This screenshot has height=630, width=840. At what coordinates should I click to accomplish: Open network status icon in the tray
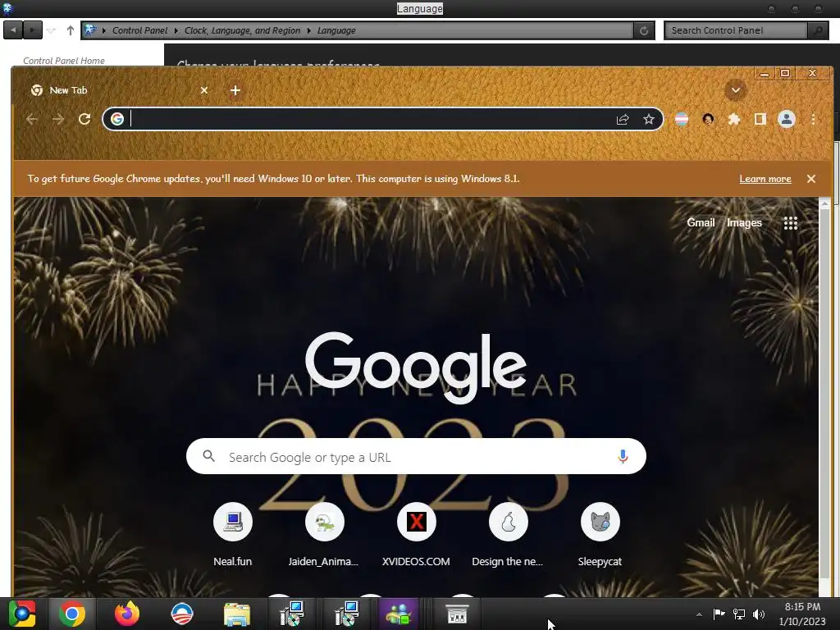(x=739, y=614)
